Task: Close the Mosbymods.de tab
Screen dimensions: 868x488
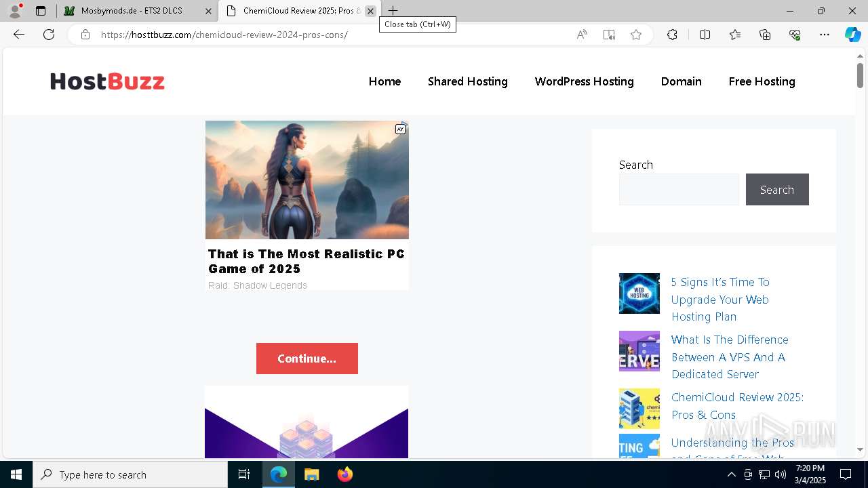Action: pyautogui.click(x=208, y=11)
